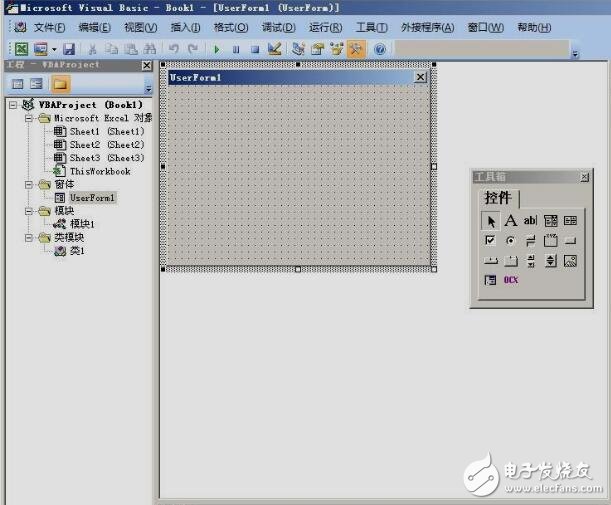Click the Break pause icon
The height and width of the screenshot is (505, 611).
tap(236, 49)
